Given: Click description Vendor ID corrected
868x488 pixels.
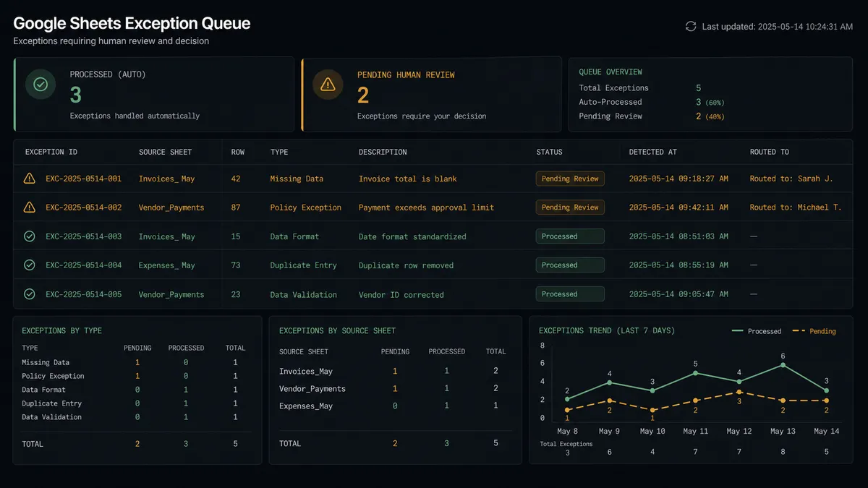Looking at the screenshot, I should pos(401,295).
